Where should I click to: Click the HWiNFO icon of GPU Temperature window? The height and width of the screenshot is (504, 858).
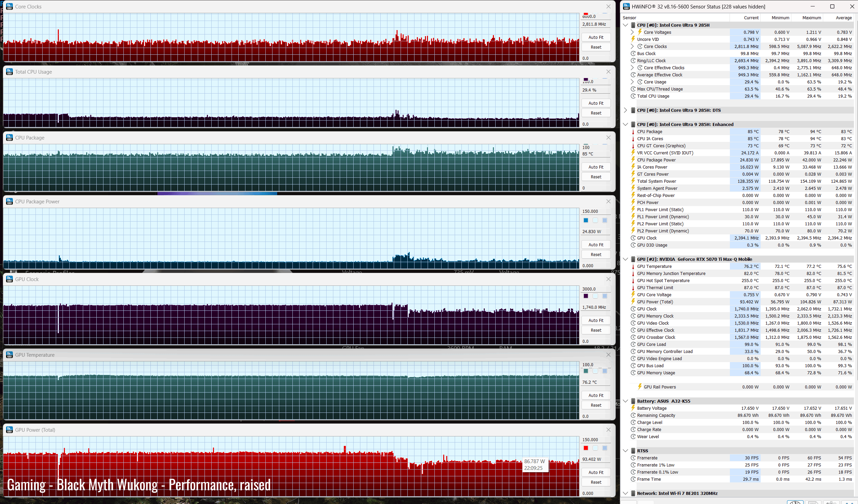pos(9,355)
